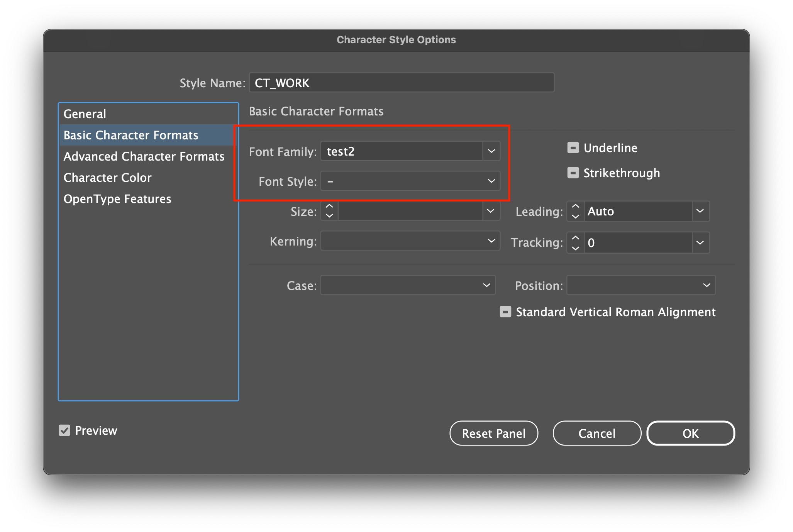Uncheck the Preview checkbox
793x532 pixels.
(x=64, y=430)
